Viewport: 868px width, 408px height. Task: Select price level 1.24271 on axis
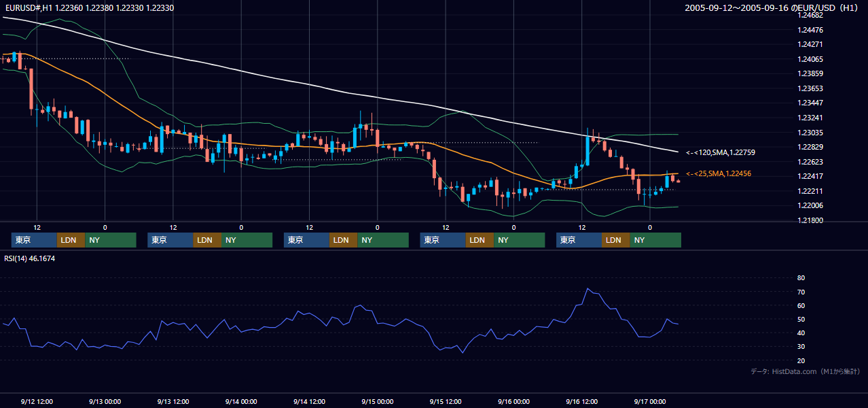[811, 44]
